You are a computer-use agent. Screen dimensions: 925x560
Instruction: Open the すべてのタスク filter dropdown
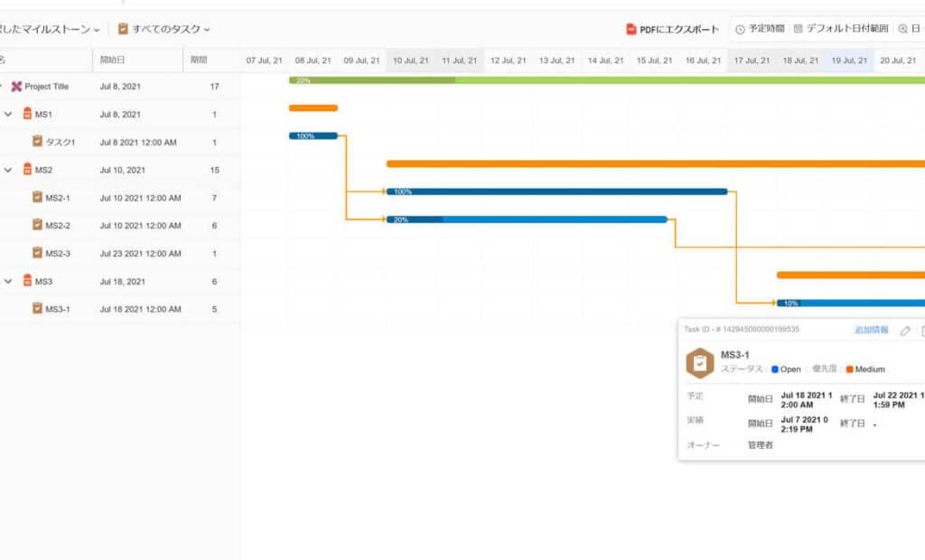coord(164,30)
